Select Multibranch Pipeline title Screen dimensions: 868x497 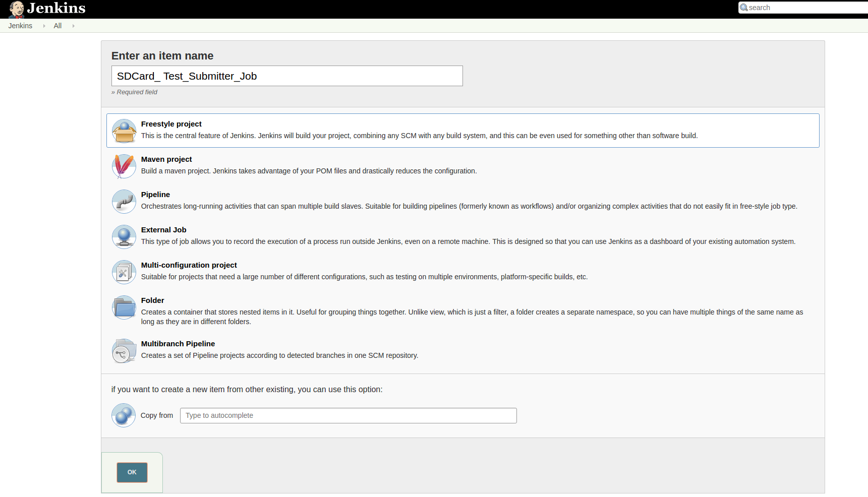pyautogui.click(x=178, y=344)
